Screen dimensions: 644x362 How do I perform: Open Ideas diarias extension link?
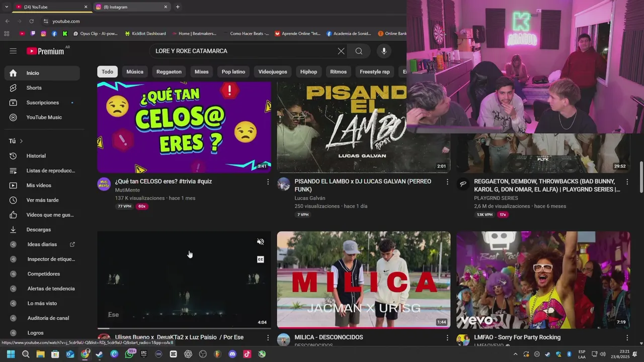(x=42, y=244)
